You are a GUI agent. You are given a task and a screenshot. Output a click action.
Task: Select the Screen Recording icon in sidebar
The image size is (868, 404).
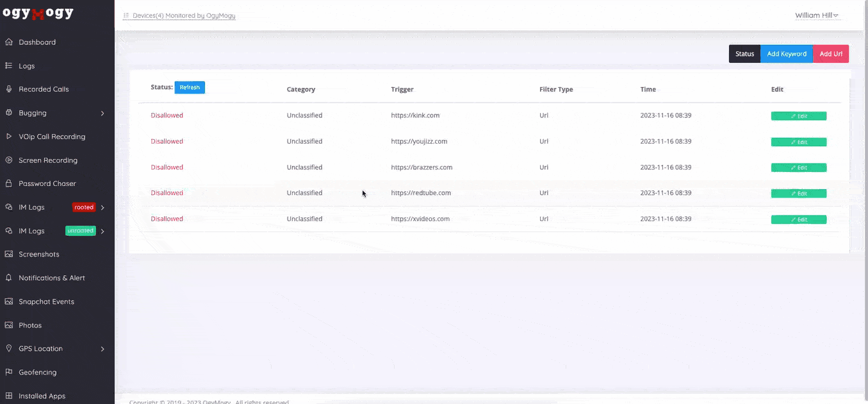[9, 160]
